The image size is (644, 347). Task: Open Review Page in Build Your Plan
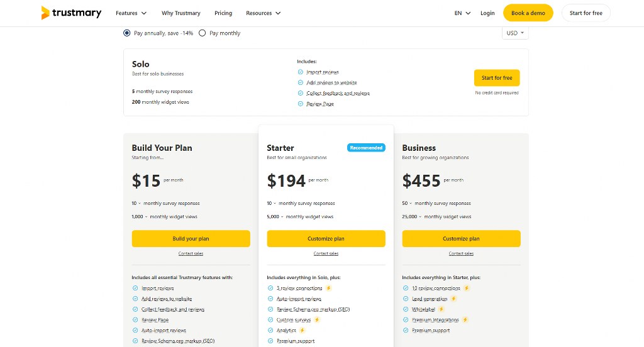155,320
